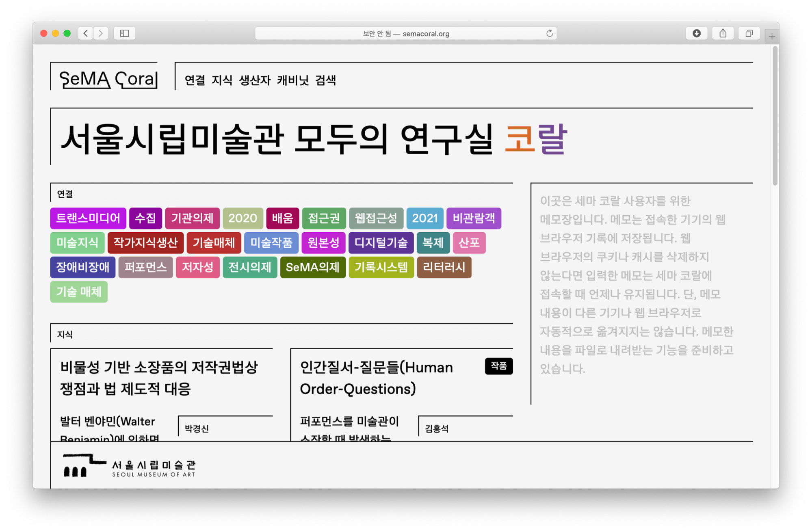The image size is (812, 532).
Task: Open the 비물성 기반 소장품의 저작권법상 쟁점 article
Action: 159,378
